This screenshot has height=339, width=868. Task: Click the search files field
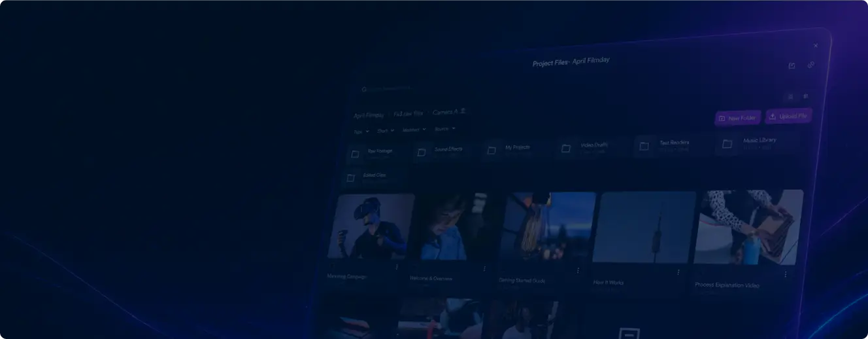pos(418,88)
